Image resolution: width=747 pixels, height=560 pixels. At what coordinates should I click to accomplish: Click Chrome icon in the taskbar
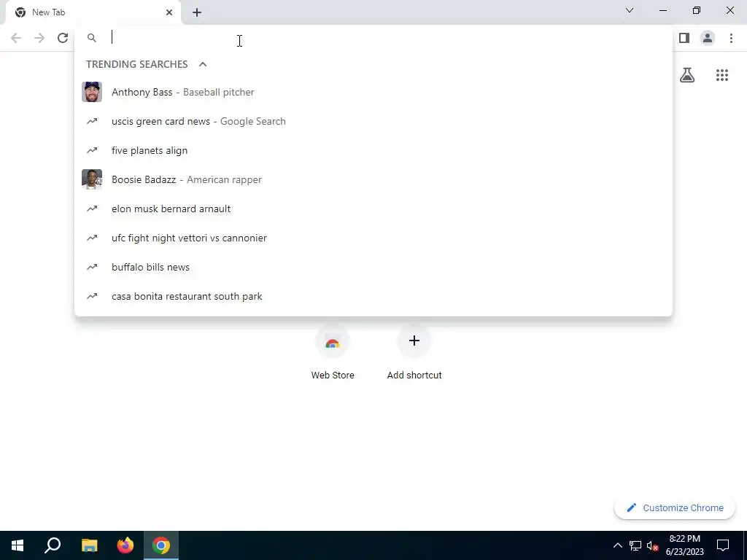click(x=161, y=545)
